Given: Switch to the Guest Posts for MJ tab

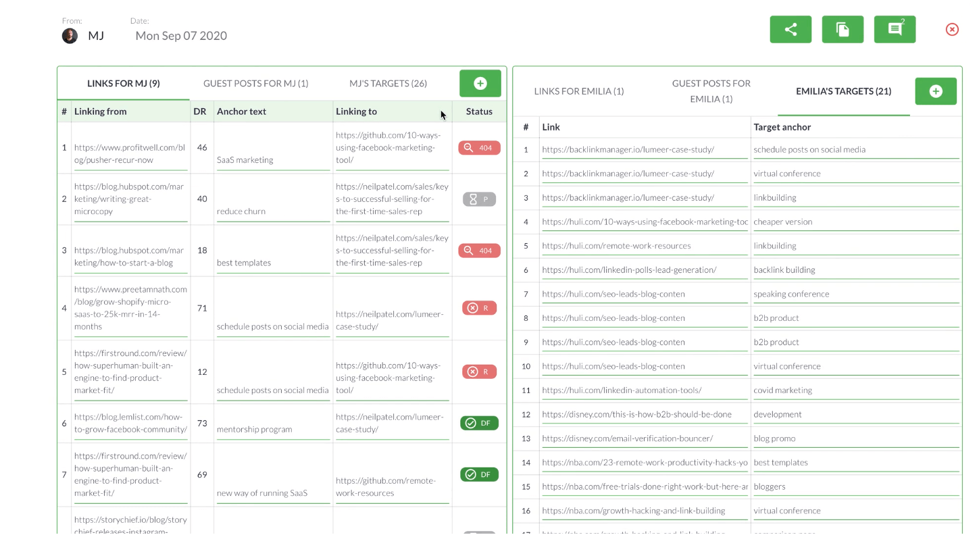Looking at the screenshot, I should pyautogui.click(x=255, y=84).
